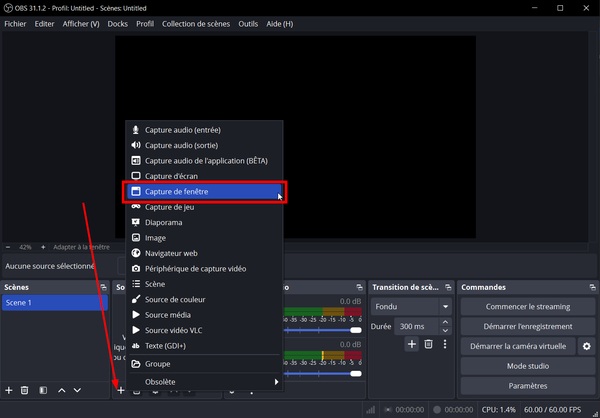This screenshot has height=418, width=600.
Task: Expand the Fondu transition dropdown
Action: click(x=445, y=307)
